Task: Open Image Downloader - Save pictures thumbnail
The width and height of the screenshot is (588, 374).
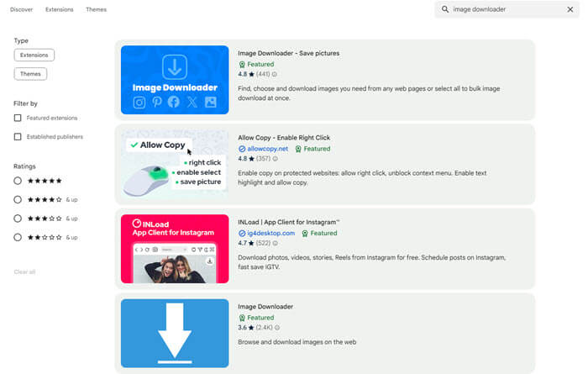Action: coord(175,80)
